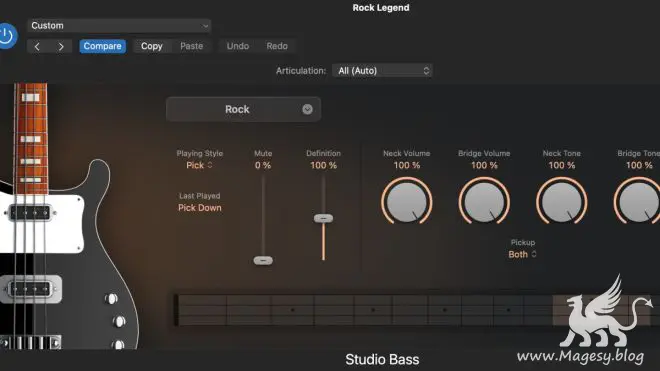Click the highlighted fret range on fretboard
This screenshot has height=371, width=660.
click(x=601, y=310)
